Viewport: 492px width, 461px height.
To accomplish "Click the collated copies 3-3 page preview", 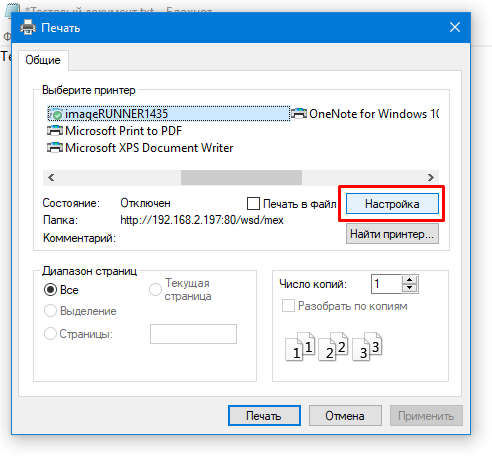I will coord(367,347).
